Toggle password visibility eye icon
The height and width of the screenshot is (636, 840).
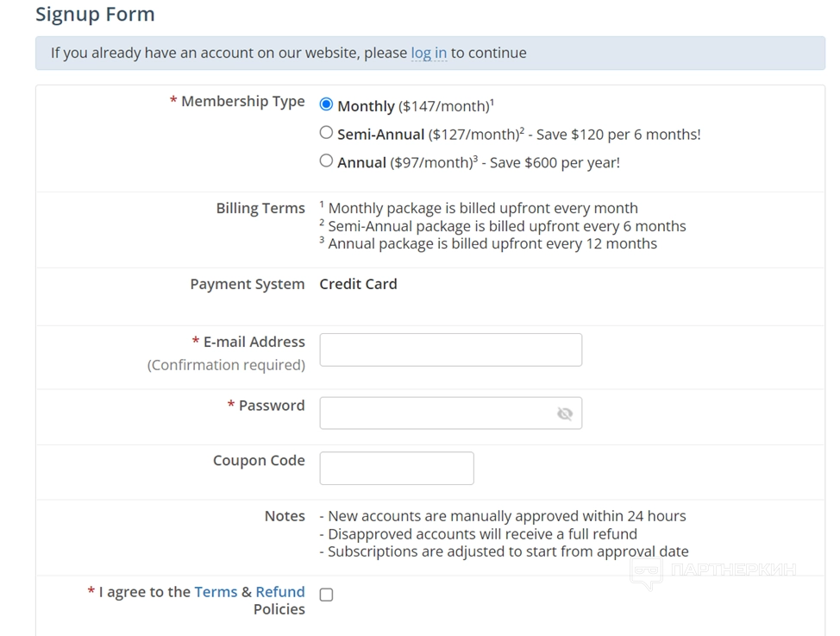(x=565, y=413)
